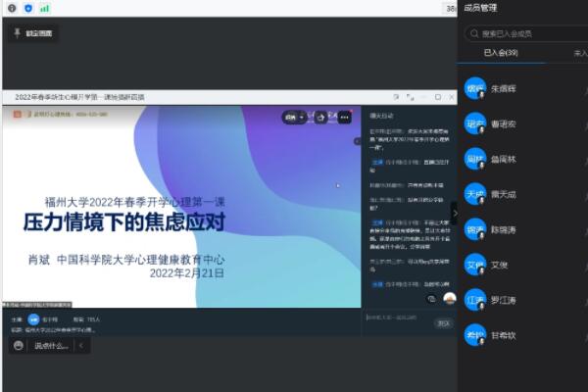The height and width of the screenshot is (392, 588).
Task: Select member 罗江涛 in the list
Action: pos(522,300)
